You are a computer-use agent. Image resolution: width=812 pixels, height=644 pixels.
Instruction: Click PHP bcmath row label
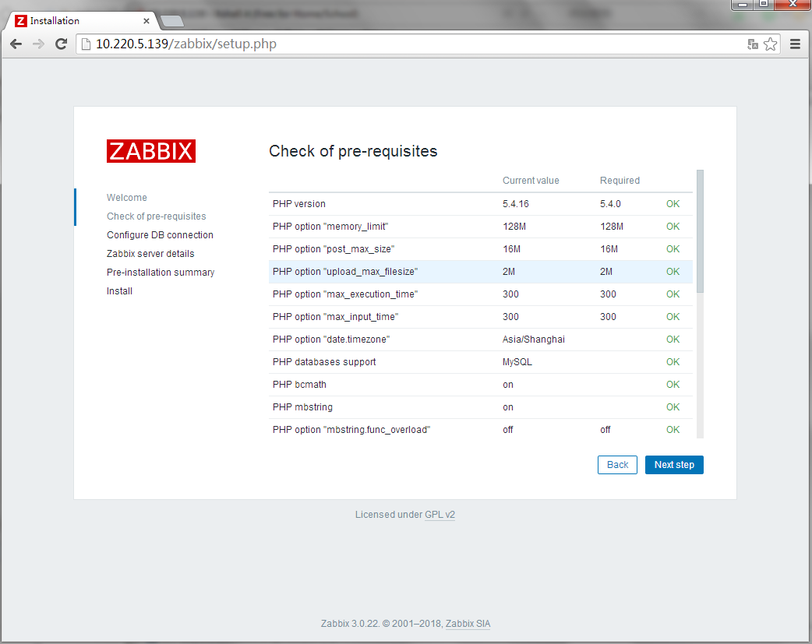[299, 385]
